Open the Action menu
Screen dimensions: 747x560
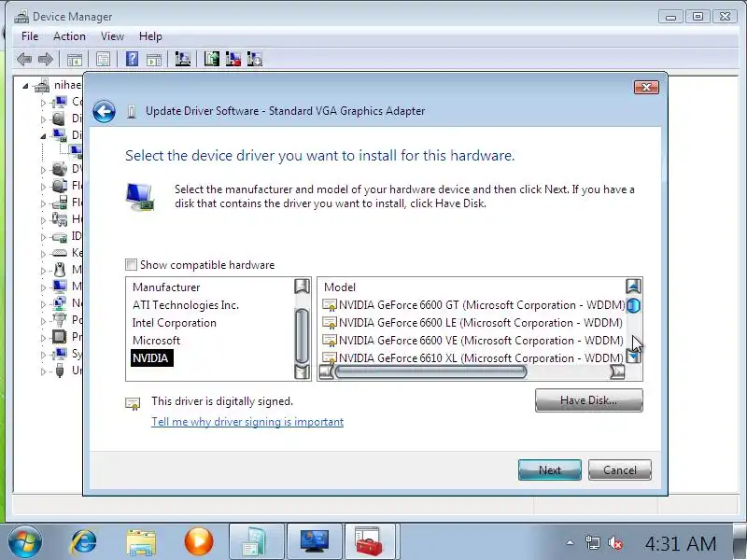tap(69, 36)
